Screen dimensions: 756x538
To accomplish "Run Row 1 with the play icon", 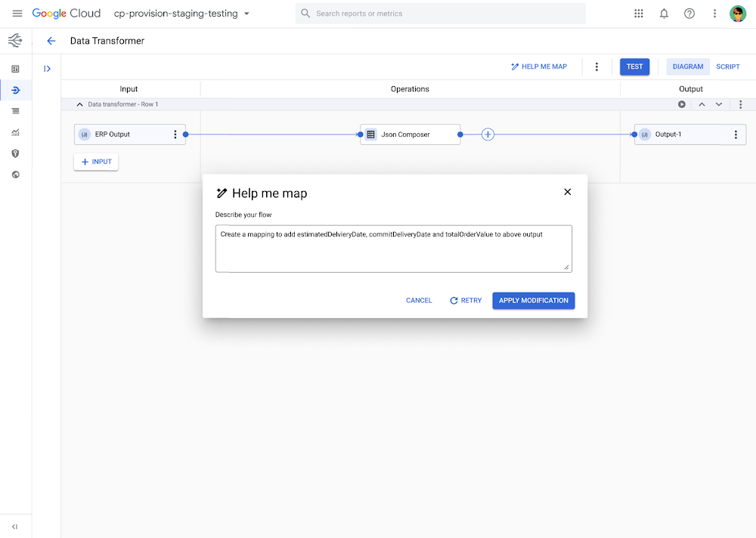I will point(682,104).
